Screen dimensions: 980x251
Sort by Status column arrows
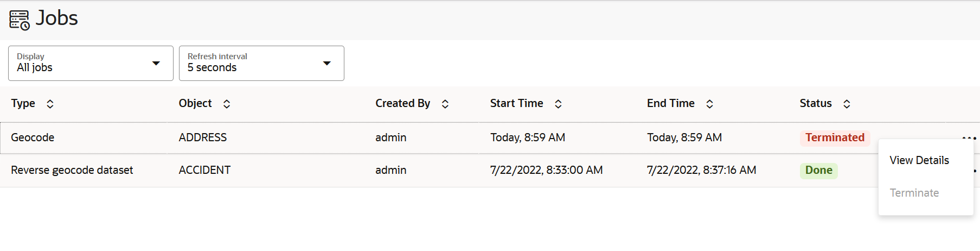tap(847, 104)
